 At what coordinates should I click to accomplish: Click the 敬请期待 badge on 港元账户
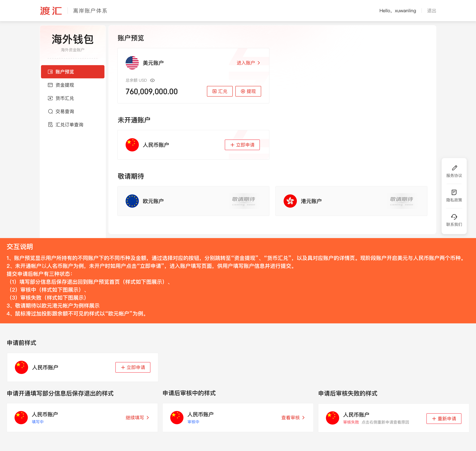point(401,201)
